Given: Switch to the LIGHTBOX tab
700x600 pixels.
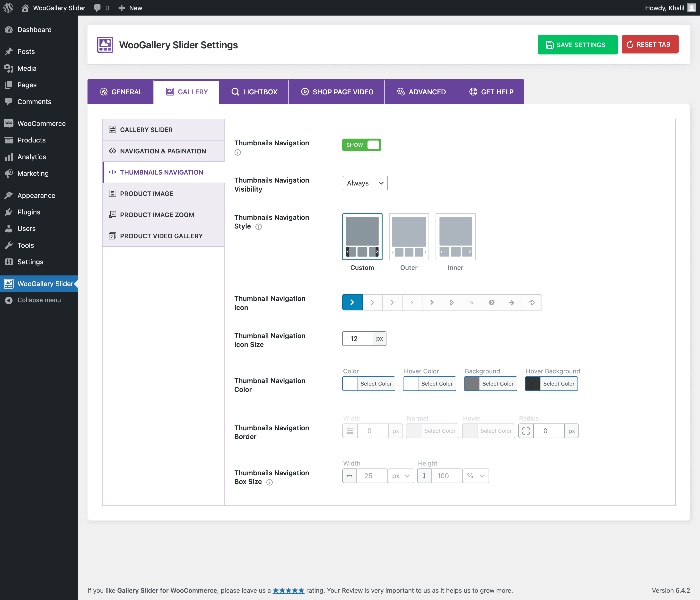Looking at the screenshot, I should (254, 92).
